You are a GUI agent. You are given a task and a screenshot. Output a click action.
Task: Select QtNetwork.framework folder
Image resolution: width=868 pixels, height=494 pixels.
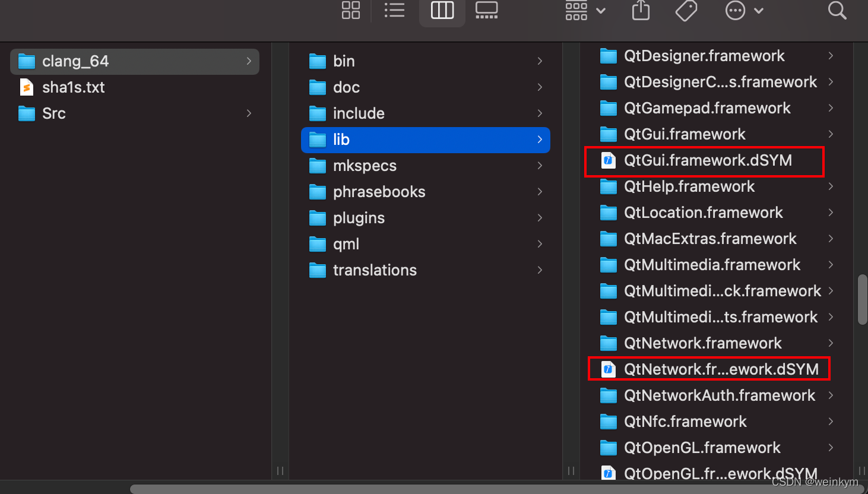tap(717, 343)
